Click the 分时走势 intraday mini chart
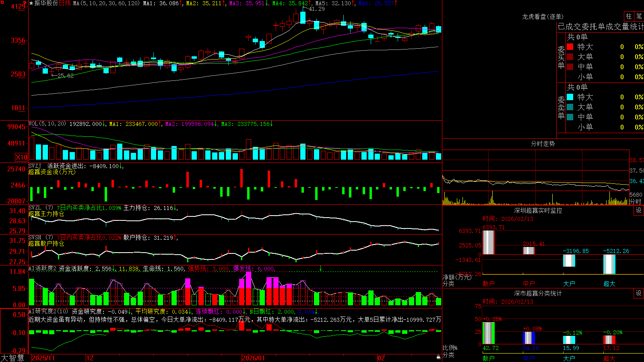The width and height of the screenshot is (644, 362). tap(536, 177)
